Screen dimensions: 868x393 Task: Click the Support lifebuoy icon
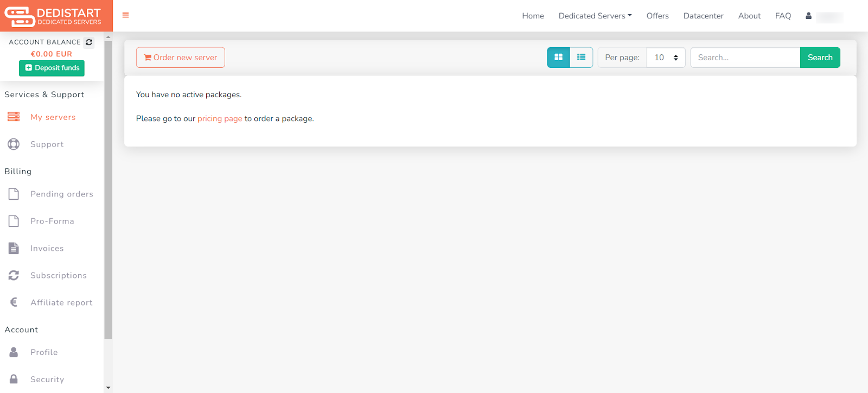[x=14, y=144]
